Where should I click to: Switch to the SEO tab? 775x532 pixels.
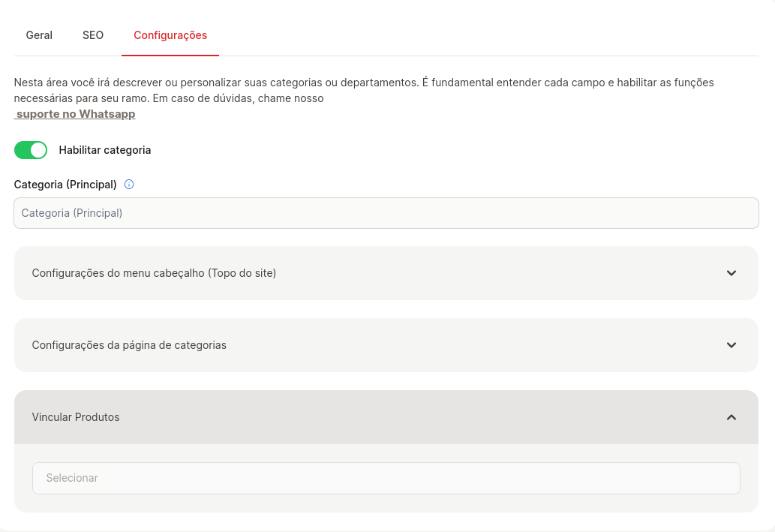(x=93, y=35)
